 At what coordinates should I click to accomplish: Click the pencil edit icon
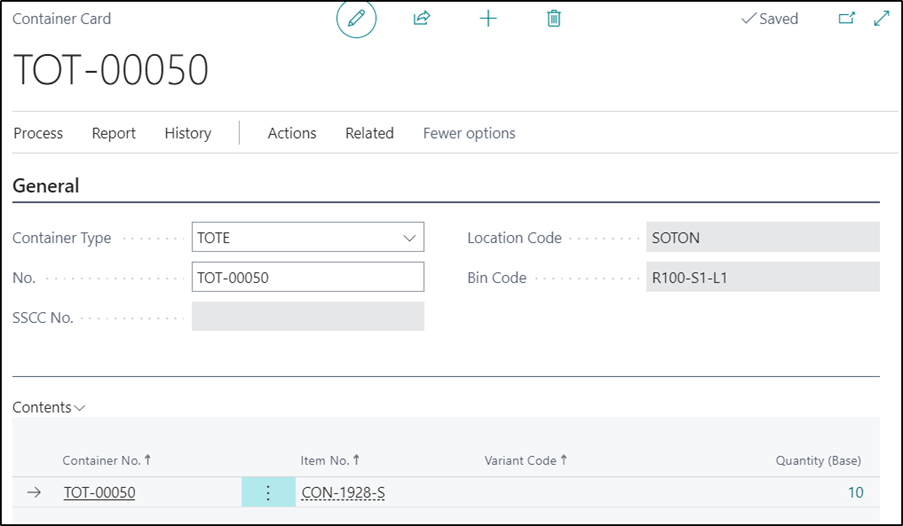(x=356, y=19)
